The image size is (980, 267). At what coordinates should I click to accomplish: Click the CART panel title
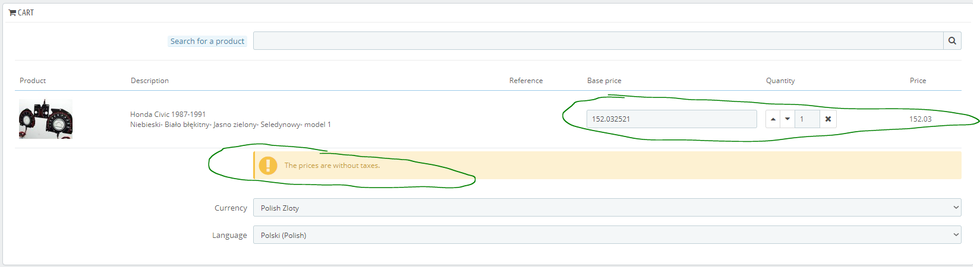pos(26,12)
